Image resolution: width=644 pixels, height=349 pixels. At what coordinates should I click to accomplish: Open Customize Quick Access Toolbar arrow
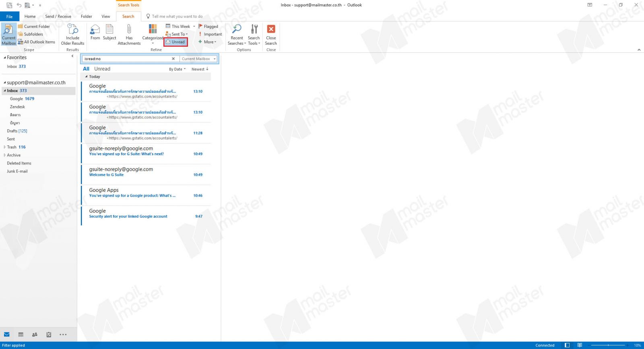[x=40, y=5]
